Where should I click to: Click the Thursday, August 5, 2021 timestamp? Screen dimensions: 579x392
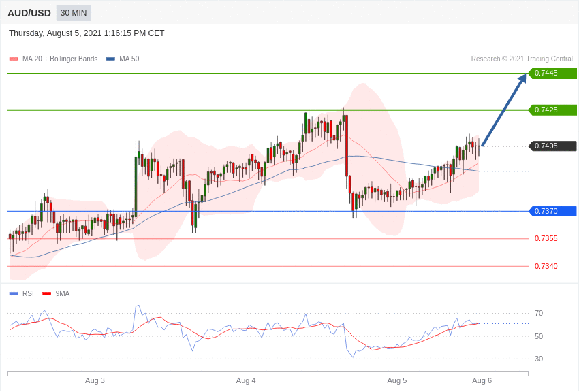coord(87,33)
